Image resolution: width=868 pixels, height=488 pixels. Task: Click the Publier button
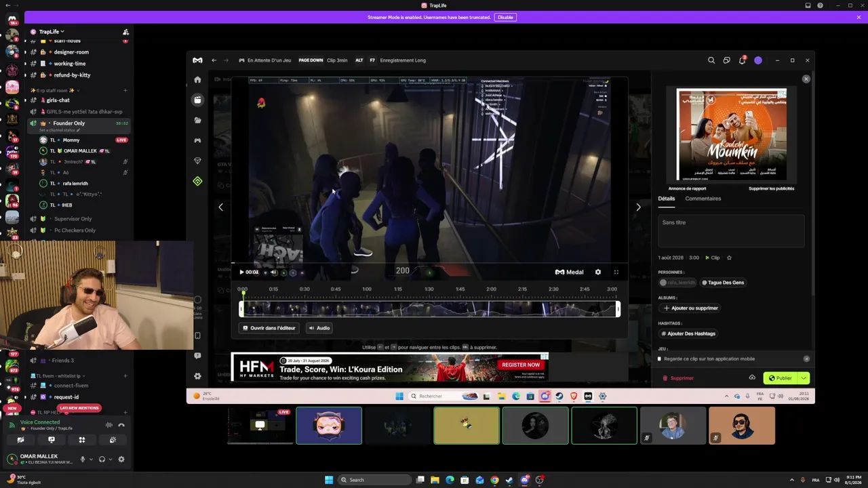tap(780, 378)
